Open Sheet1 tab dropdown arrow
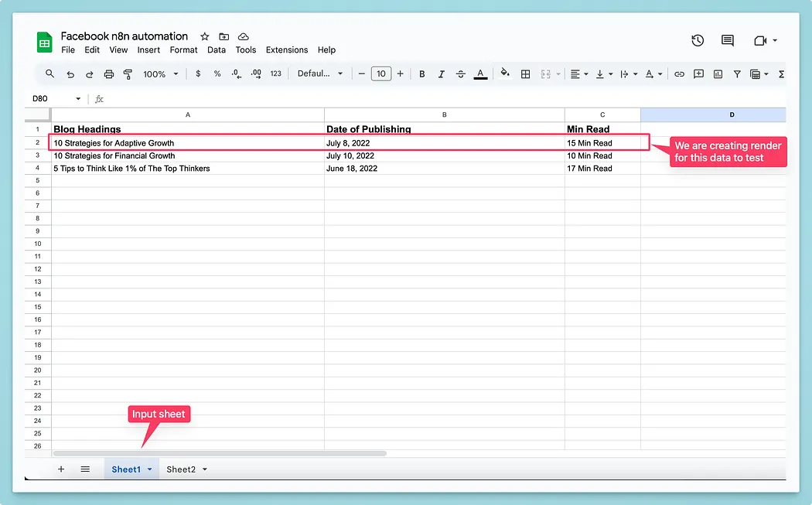This screenshot has height=505, width=812. point(150,469)
